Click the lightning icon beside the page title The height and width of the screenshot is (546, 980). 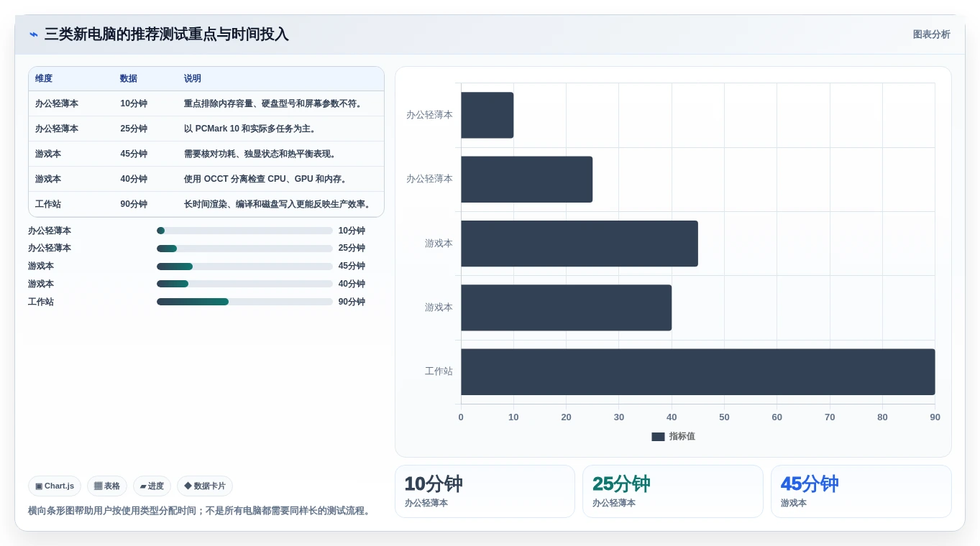tap(34, 34)
